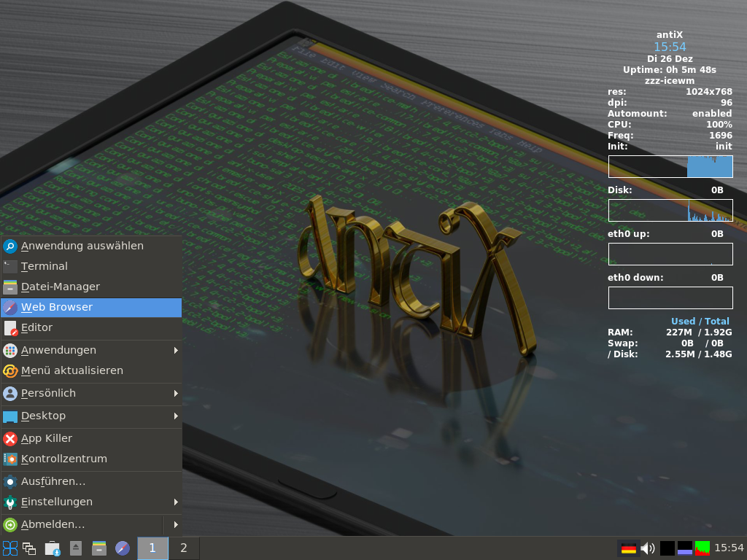
Task: Click the Menü aktualisieren refresh icon
Action: [x=10, y=370]
